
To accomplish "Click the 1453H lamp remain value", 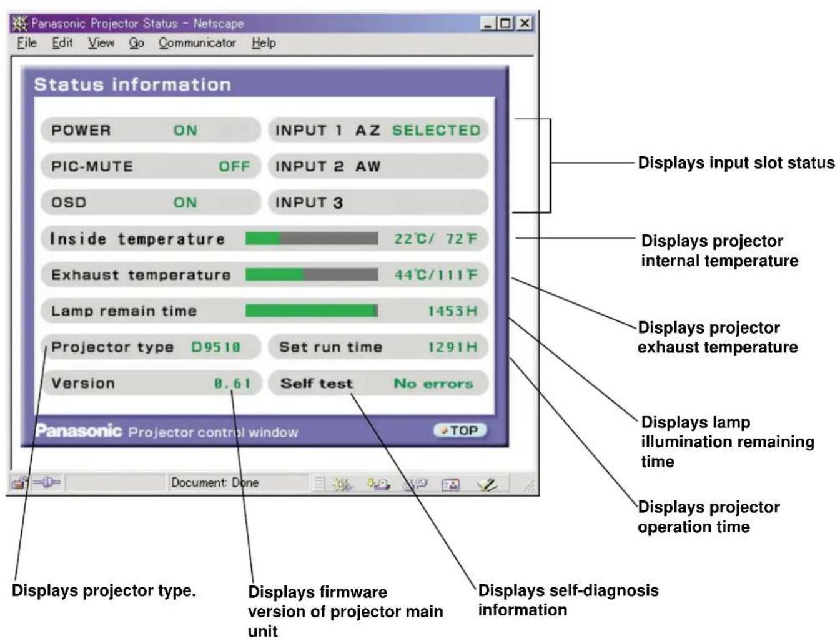I will pyautogui.click(x=452, y=311).
